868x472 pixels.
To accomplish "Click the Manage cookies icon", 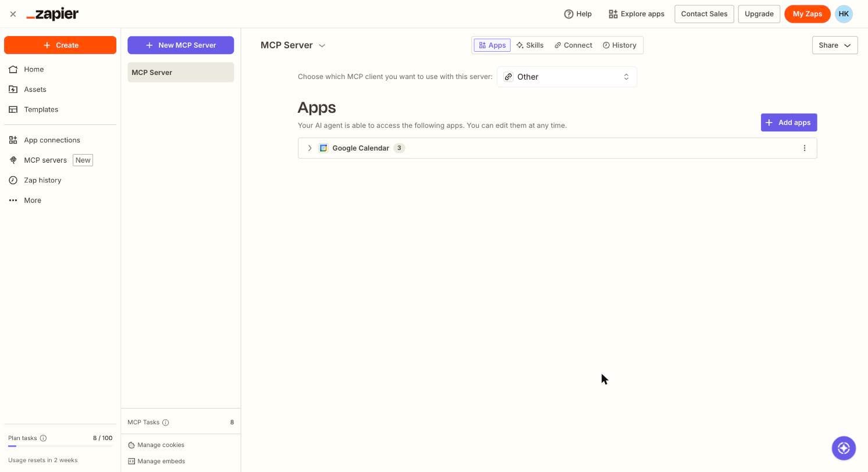I will click(x=131, y=445).
